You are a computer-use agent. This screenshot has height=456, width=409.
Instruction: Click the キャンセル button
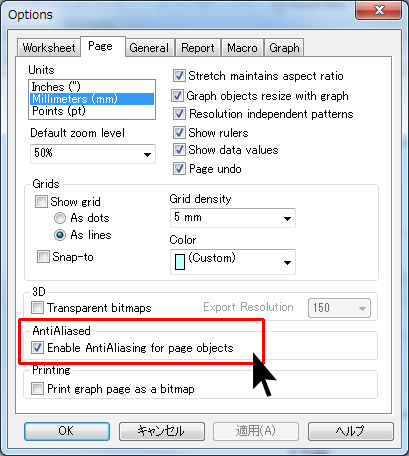pos(162,431)
